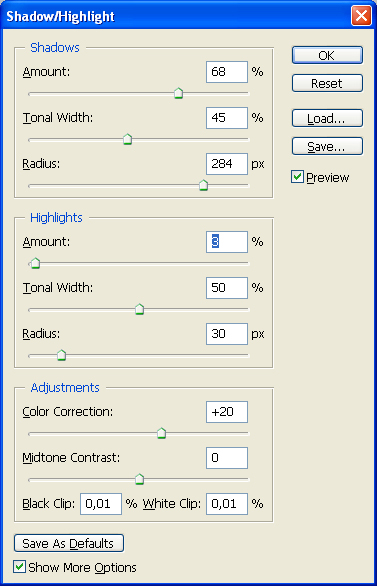The height and width of the screenshot is (586, 377).
Task: Click the Midtone Contrast slider handle
Action: click(139, 479)
